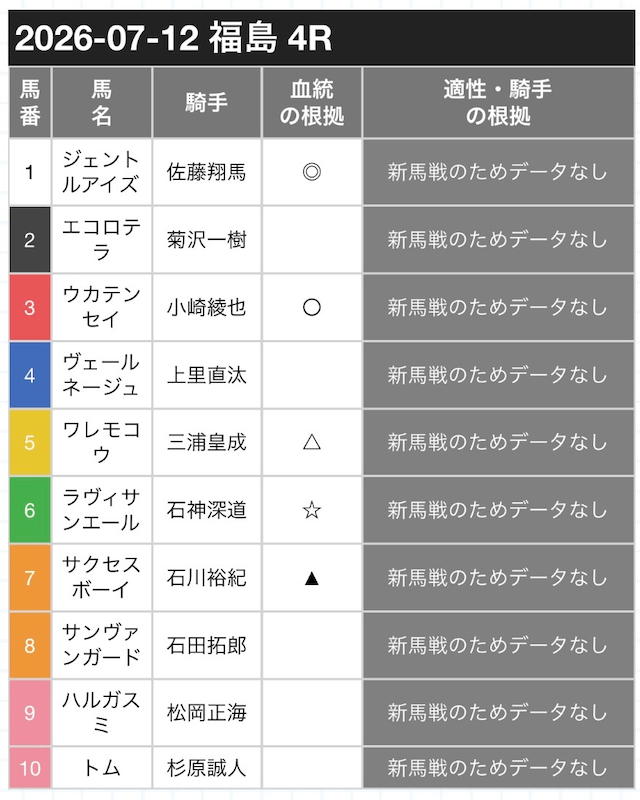Viewport: 640px width, 800px height.
Task: Select jockey 杉原誠人
Action: pos(207,768)
